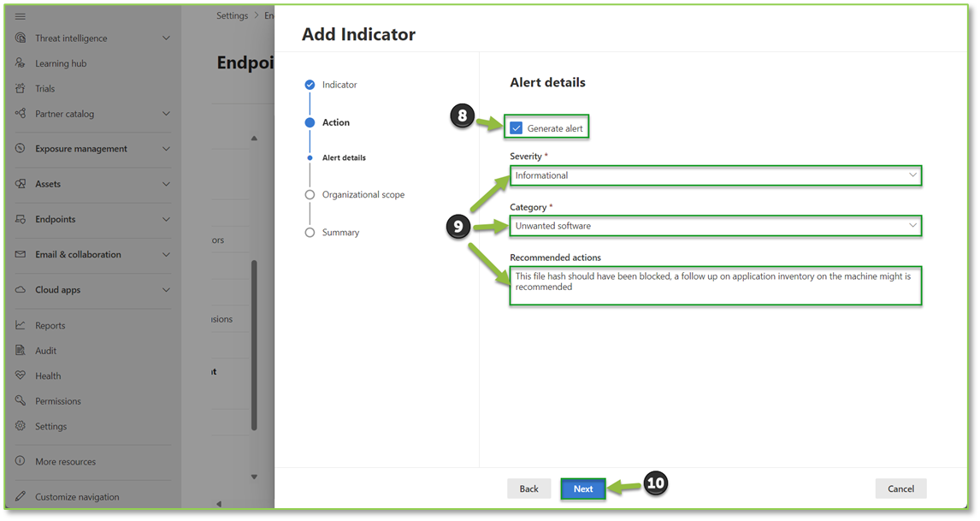Open the Audit section icon
980x521 pixels.
19,350
